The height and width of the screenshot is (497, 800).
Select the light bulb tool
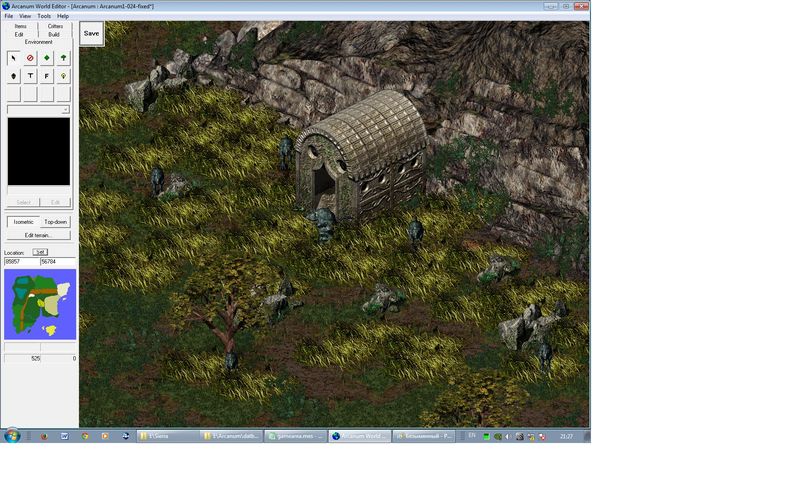[63, 76]
